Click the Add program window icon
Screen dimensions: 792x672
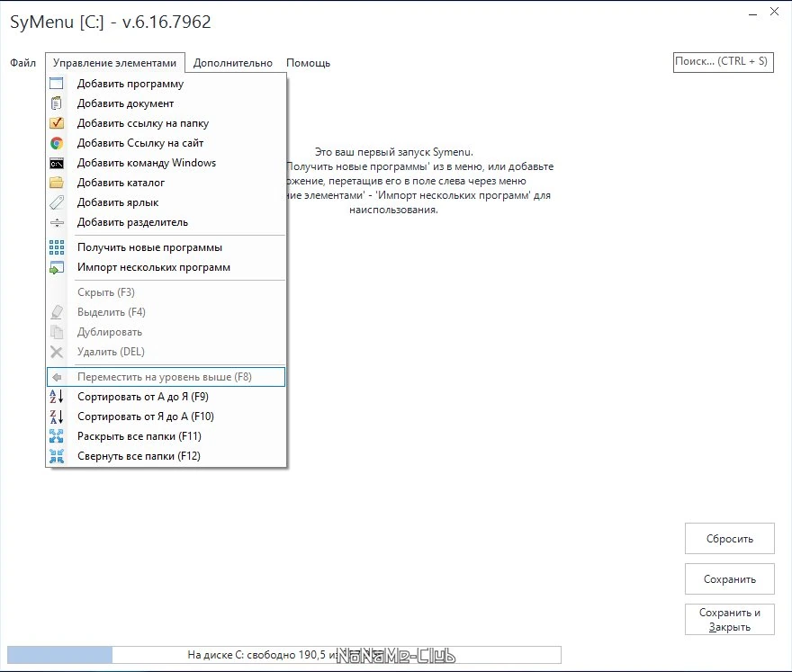(x=57, y=84)
